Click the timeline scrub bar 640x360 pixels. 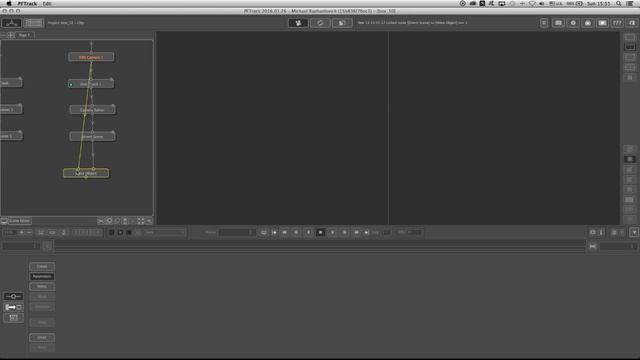320,246
